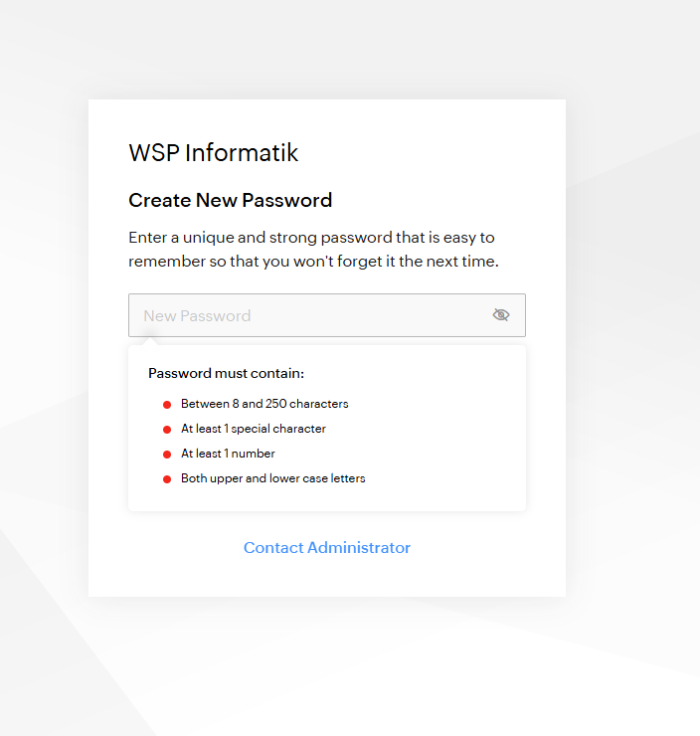Click the New Password input field
Screen dimensions: 700x736
click(x=308, y=315)
